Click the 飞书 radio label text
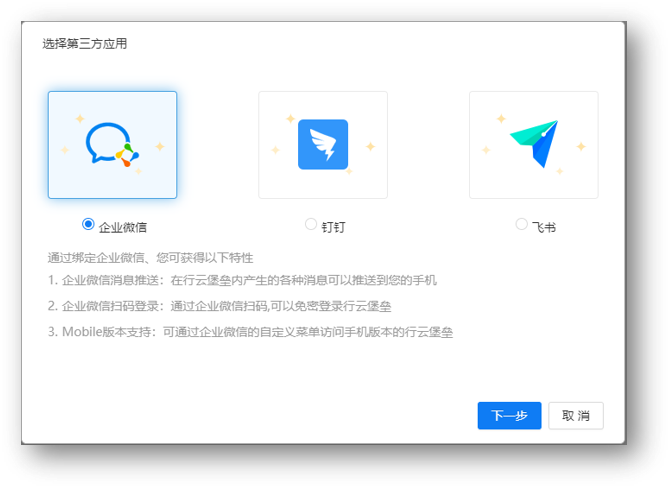Viewport: 669px width, 487px height. (544, 227)
